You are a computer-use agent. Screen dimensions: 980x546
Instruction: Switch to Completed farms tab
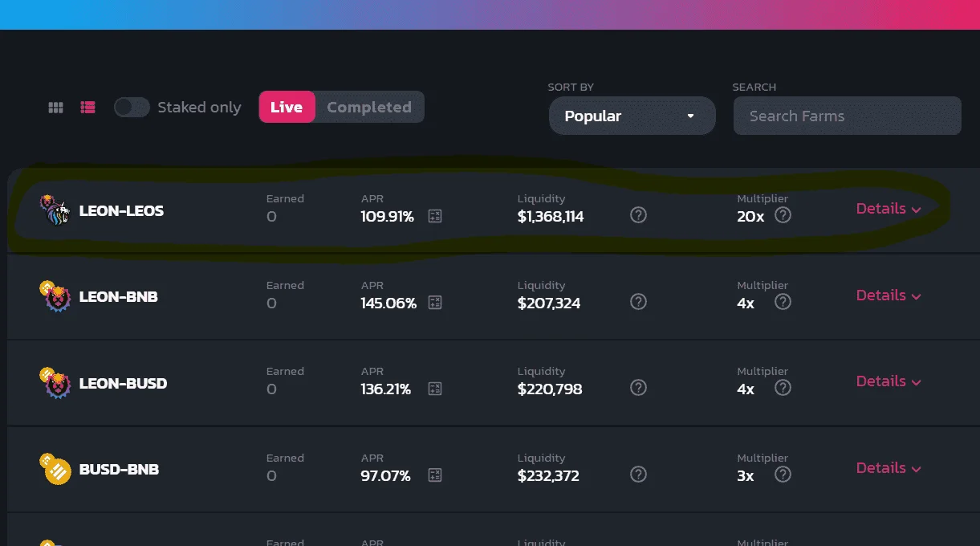[369, 107]
